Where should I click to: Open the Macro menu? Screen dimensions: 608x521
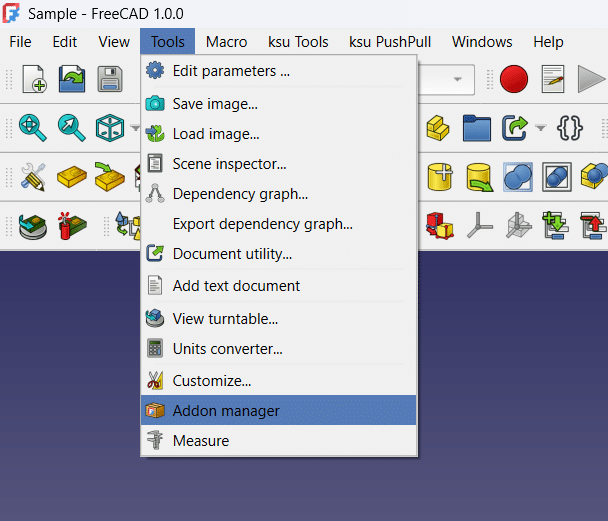coord(226,41)
